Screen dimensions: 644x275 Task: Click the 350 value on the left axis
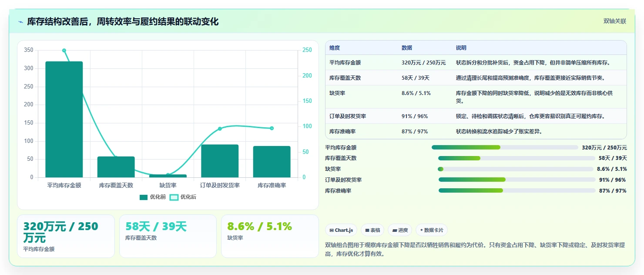pos(29,50)
